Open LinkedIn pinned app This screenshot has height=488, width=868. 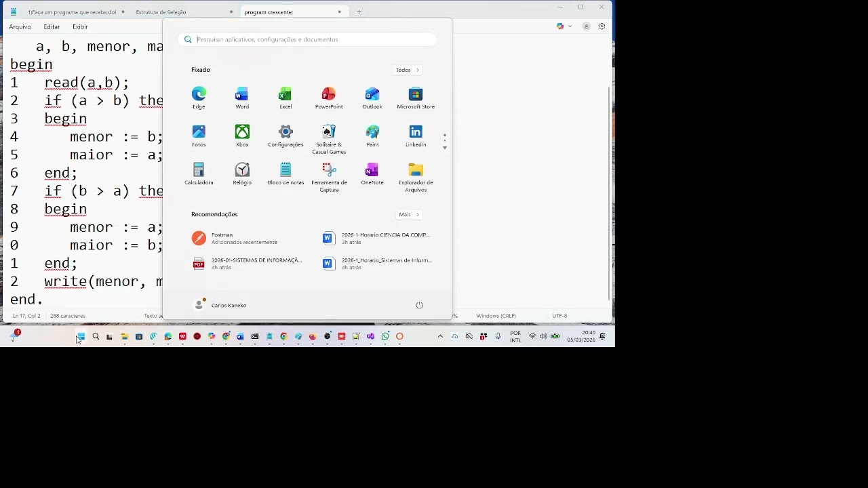[416, 136]
